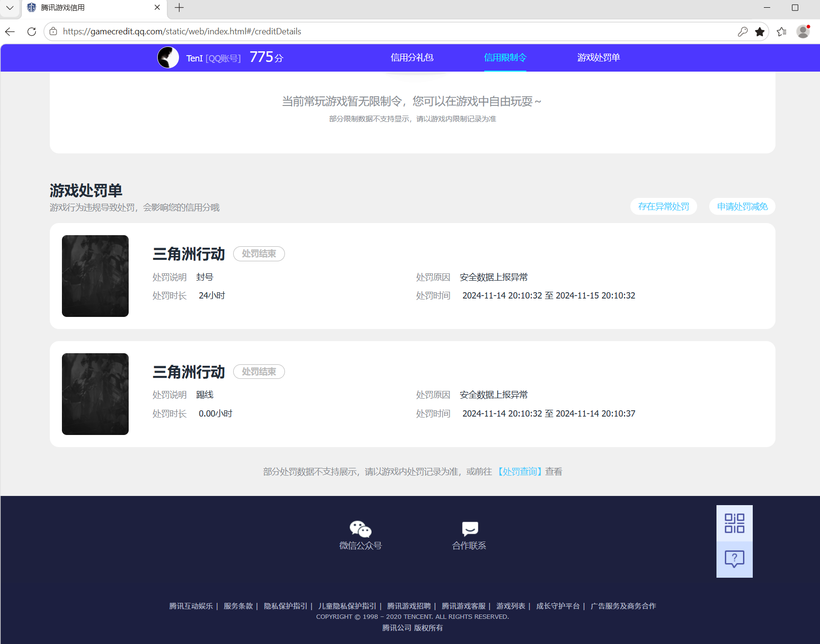
Task: Go back to the previous page
Action: pos(10,31)
